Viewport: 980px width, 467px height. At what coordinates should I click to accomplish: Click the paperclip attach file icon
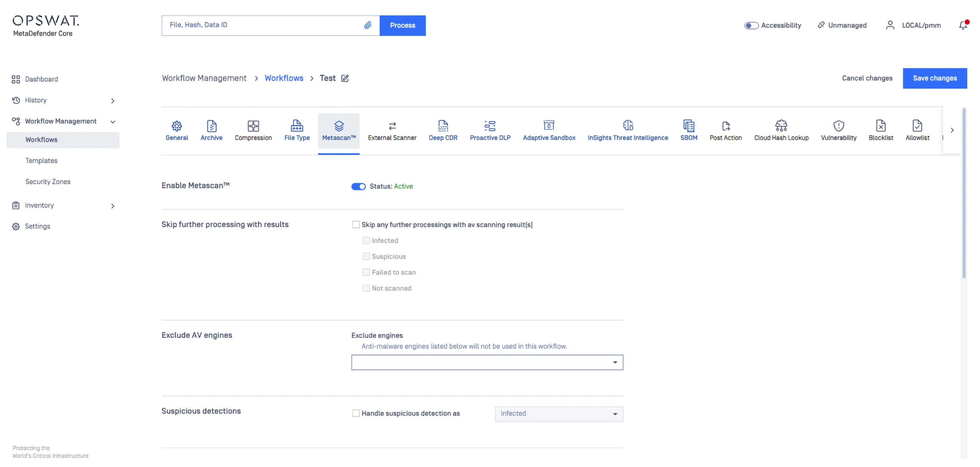[367, 25]
